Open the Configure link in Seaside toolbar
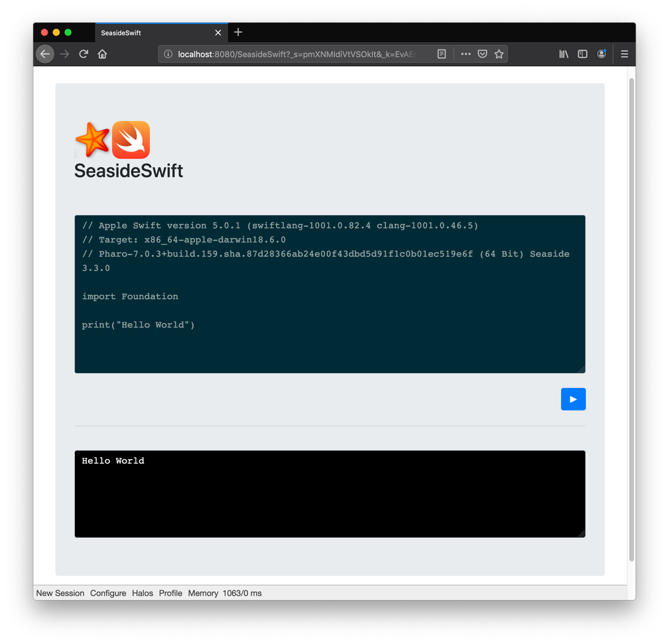This screenshot has height=644, width=669. [108, 593]
